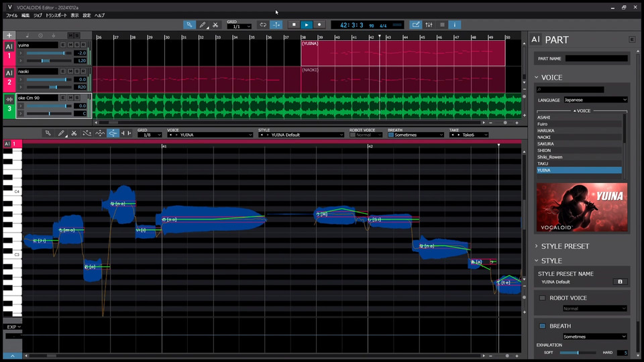Open the ファイル menu
The width and height of the screenshot is (644, 362).
[x=11, y=15]
